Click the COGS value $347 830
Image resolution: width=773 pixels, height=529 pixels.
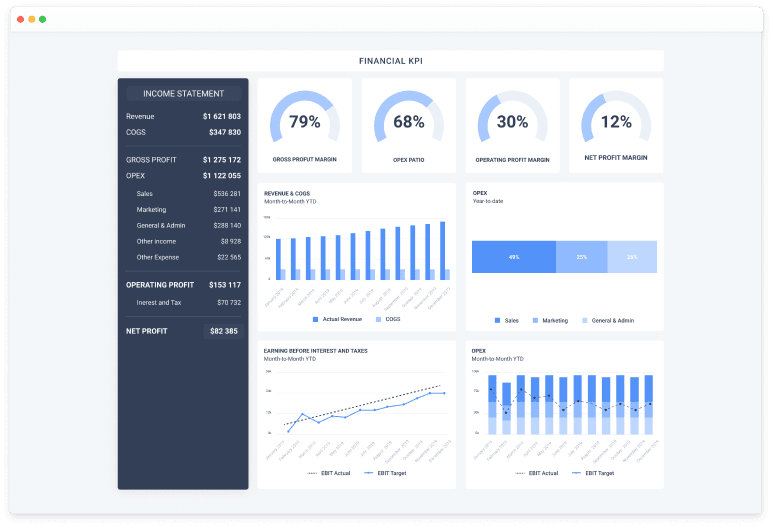225,132
